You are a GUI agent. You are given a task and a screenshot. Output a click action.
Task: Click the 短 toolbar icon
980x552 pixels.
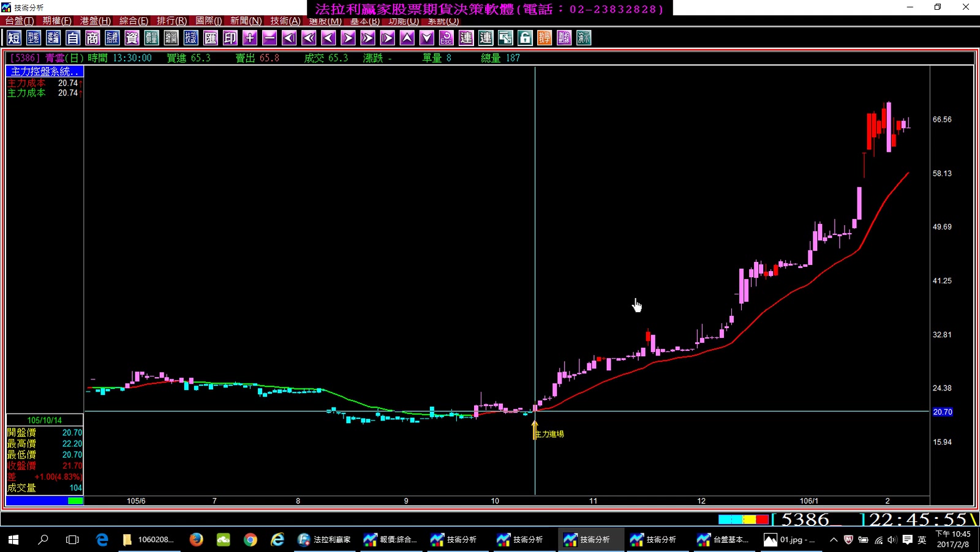pos(14,38)
